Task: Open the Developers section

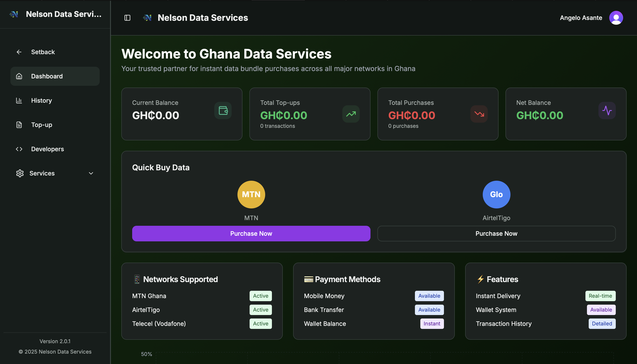Action: click(47, 149)
